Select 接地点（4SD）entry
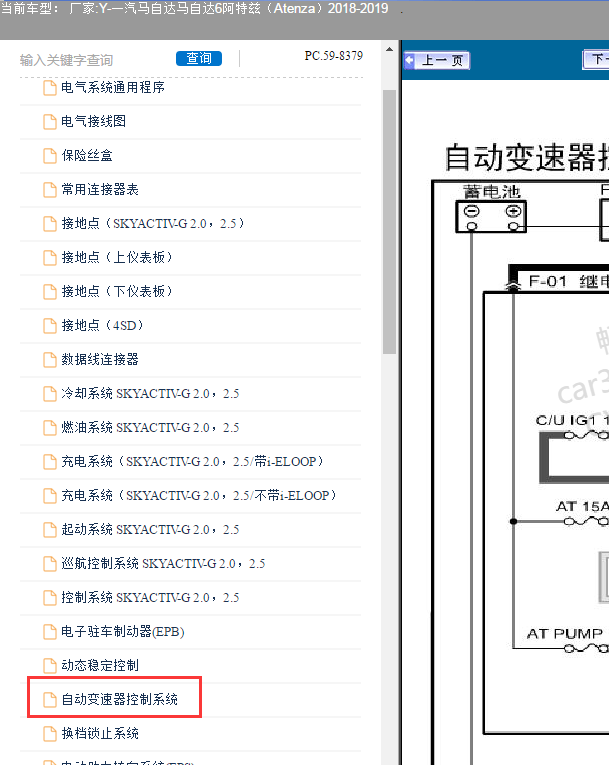The image size is (609, 765). click(102, 325)
